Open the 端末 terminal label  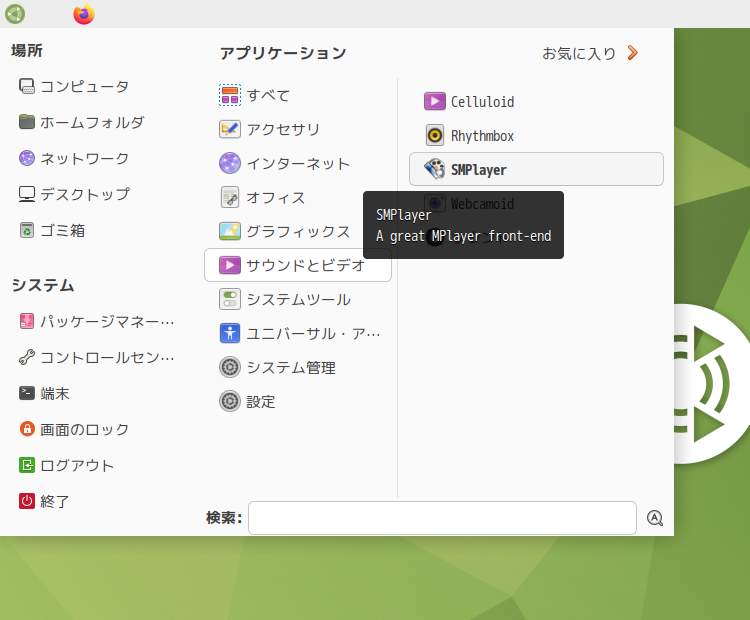(x=55, y=393)
